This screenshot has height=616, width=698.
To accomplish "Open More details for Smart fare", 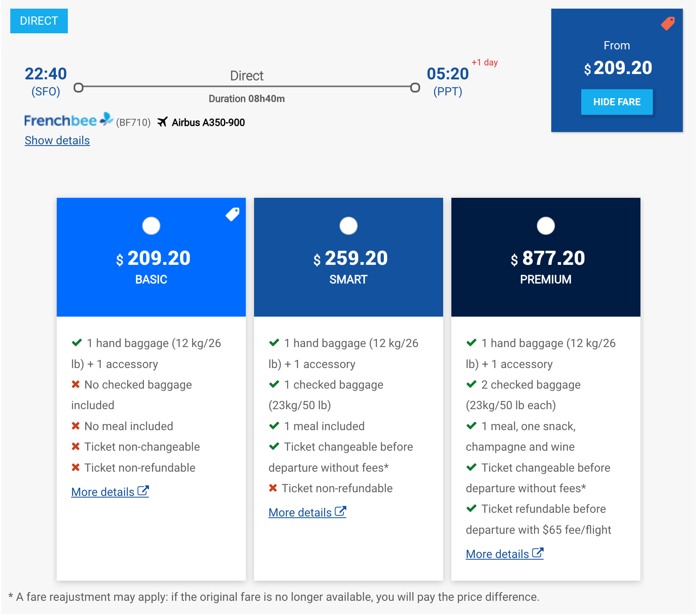I will [x=300, y=512].
